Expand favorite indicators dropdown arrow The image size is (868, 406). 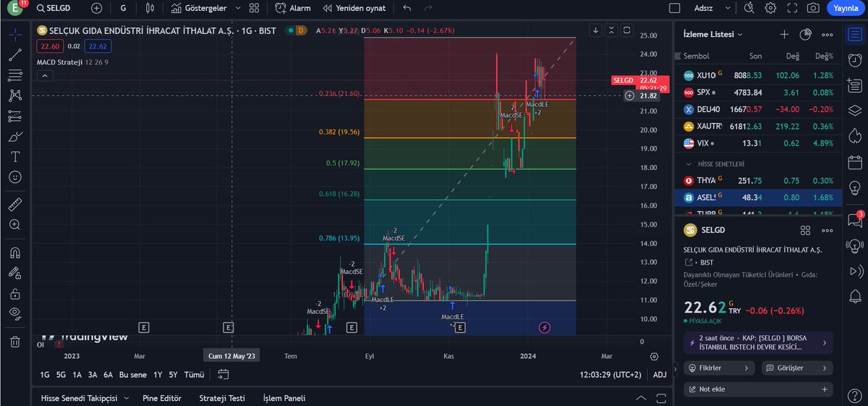[237, 8]
